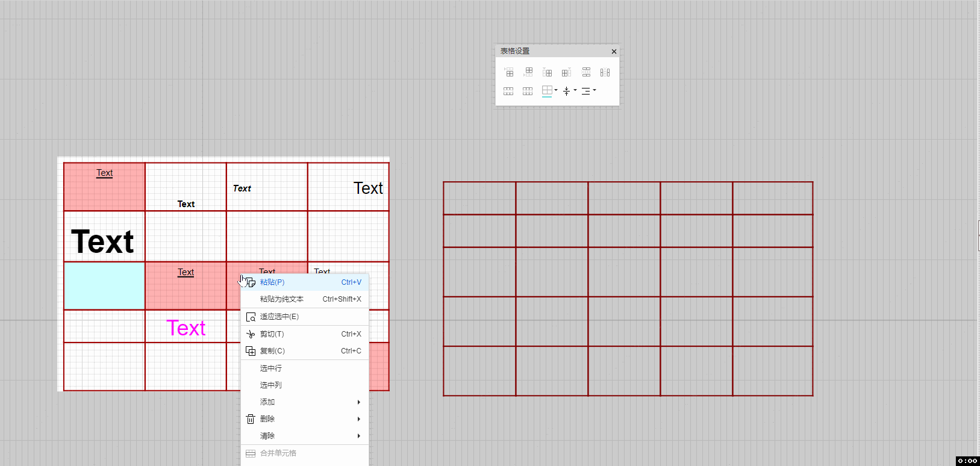
Task: Click the magenta Text cell
Action: click(x=186, y=328)
